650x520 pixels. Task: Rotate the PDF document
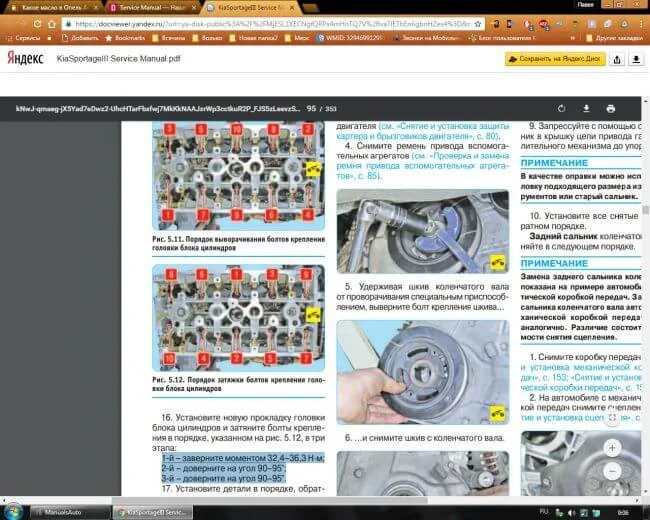point(562,108)
